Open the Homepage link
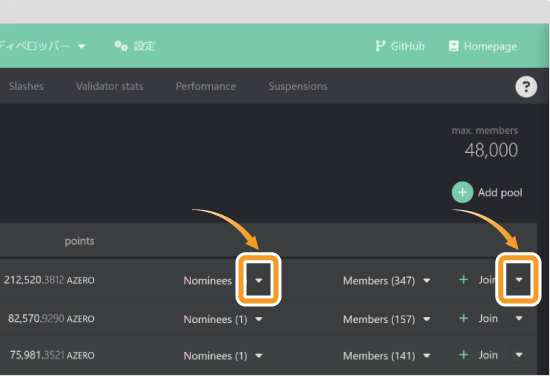This screenshot has width=550, height=376. [x=483, y=46]
